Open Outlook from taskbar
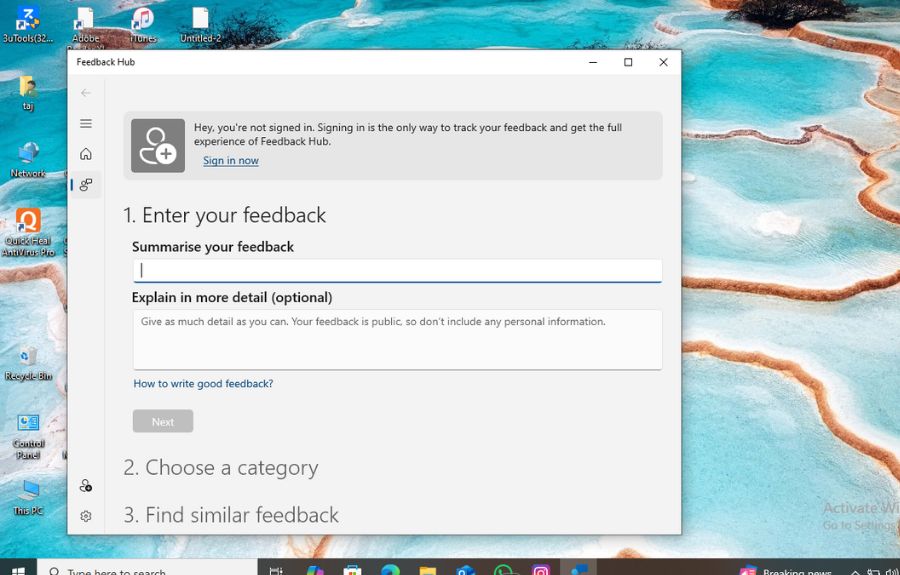Screen dimensions: 900x575 (x=465, y=569)
